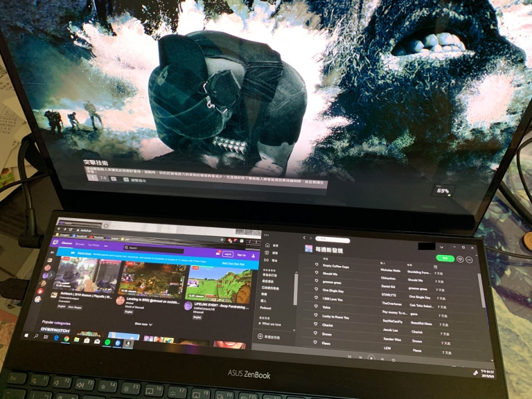532x399 pixels.
Task: Open the Twitch Prime loot crown icon
Action: point(218,253)
